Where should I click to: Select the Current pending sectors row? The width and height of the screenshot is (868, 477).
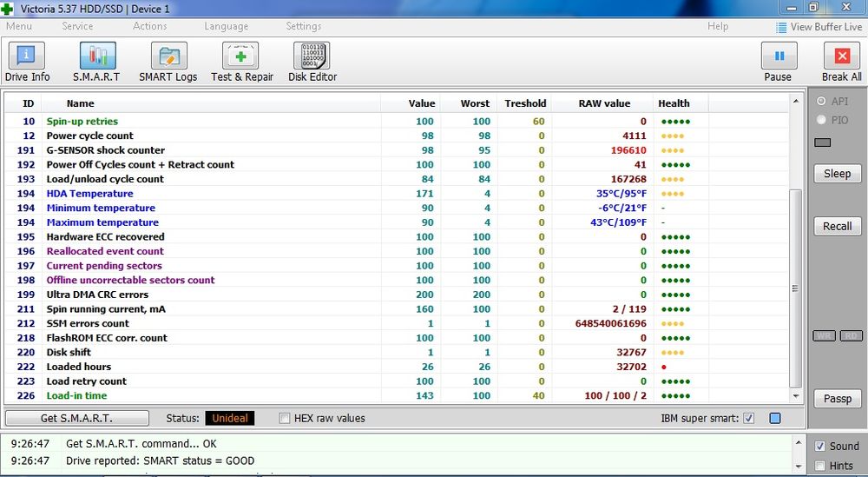pyautogui.click(x=397, y=265)
